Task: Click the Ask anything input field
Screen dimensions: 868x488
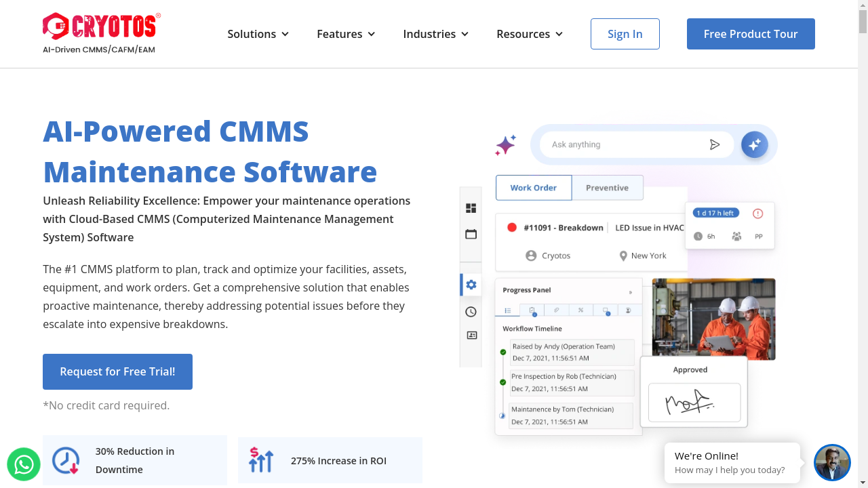Action: [x=624, y=144]
